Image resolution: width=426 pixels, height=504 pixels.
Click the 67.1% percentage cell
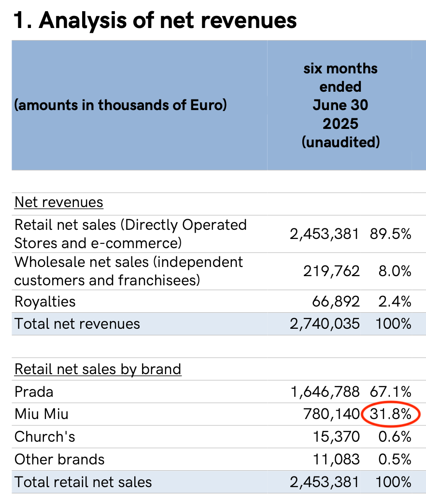click(x=390, y=392)
